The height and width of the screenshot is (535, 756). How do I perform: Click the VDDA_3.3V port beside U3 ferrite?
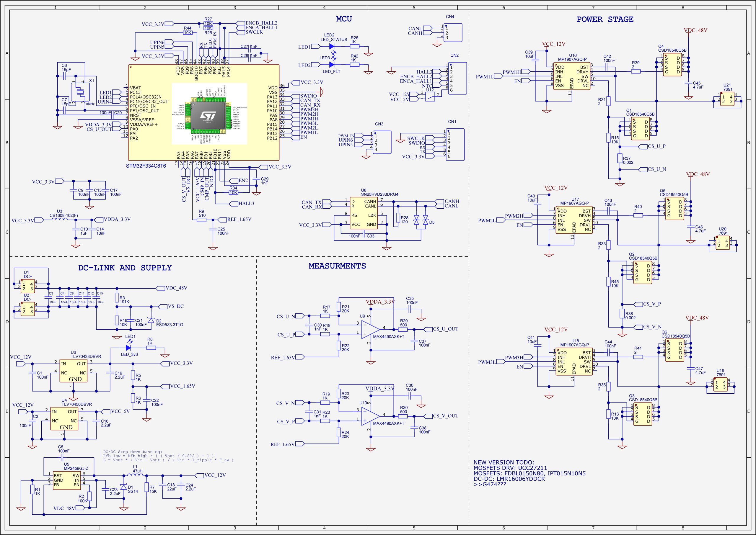(113, 220)
